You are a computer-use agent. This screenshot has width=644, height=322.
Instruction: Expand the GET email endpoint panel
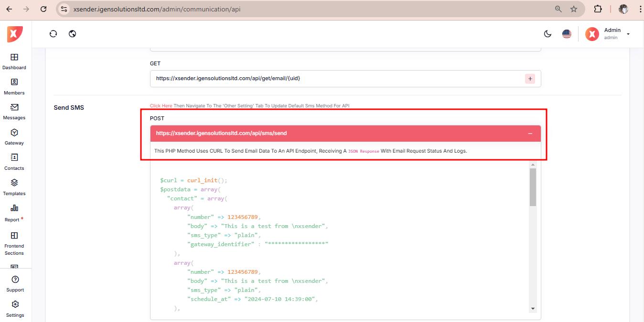(530, 79)
